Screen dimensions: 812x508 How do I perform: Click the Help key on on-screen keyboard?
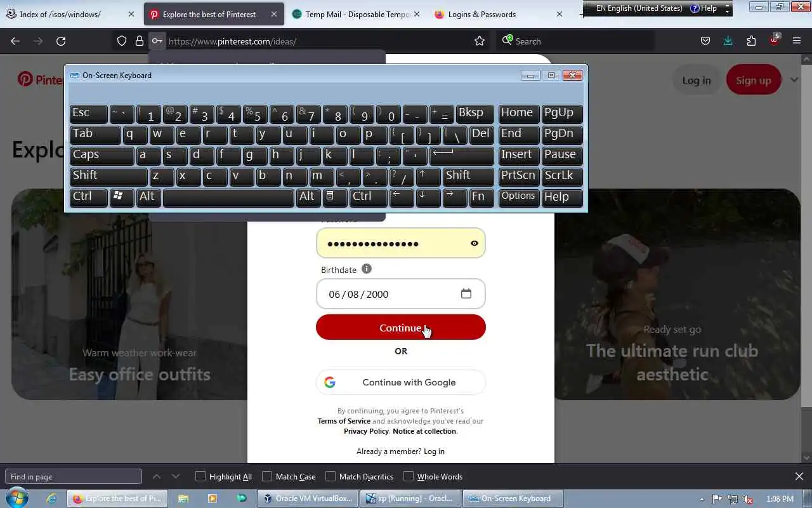[x=562, y=197]
